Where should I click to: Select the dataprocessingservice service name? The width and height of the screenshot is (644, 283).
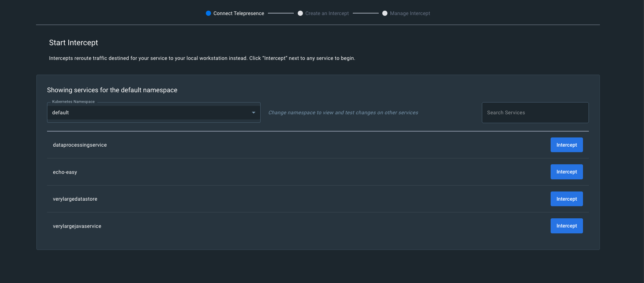(x=80, y=145)
